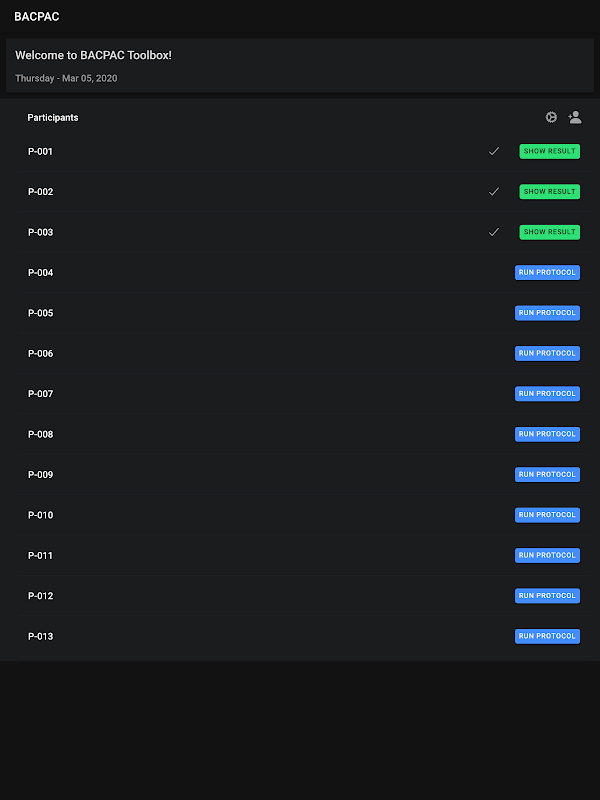Open P-003's Show Result button

click(x=549, y=232)
